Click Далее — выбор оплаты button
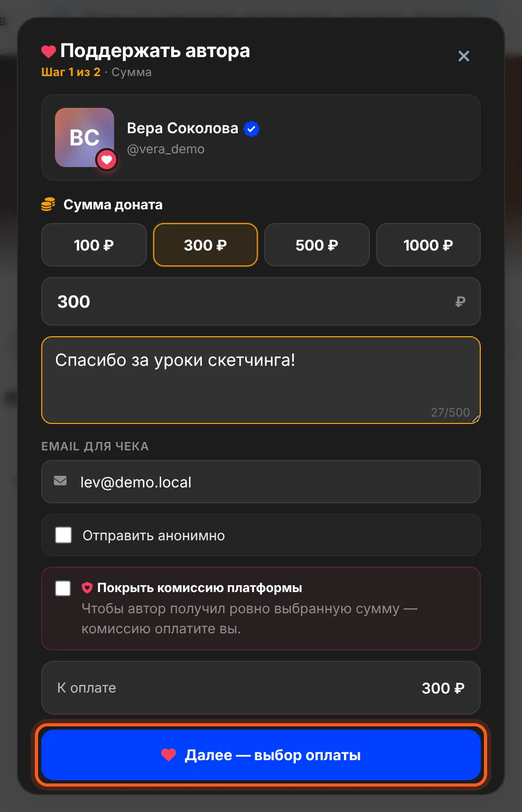The image size is (522, 812). [x=261, y=755]
